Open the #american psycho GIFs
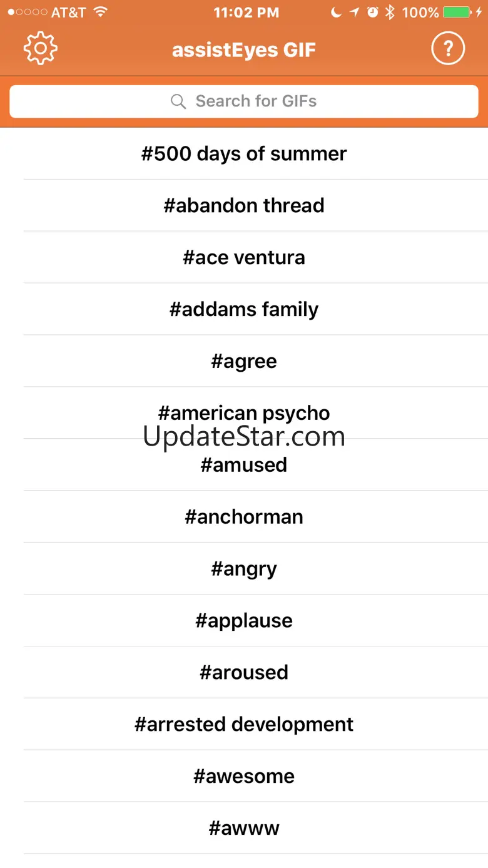 pyautogui.click(x=244, y=413)
